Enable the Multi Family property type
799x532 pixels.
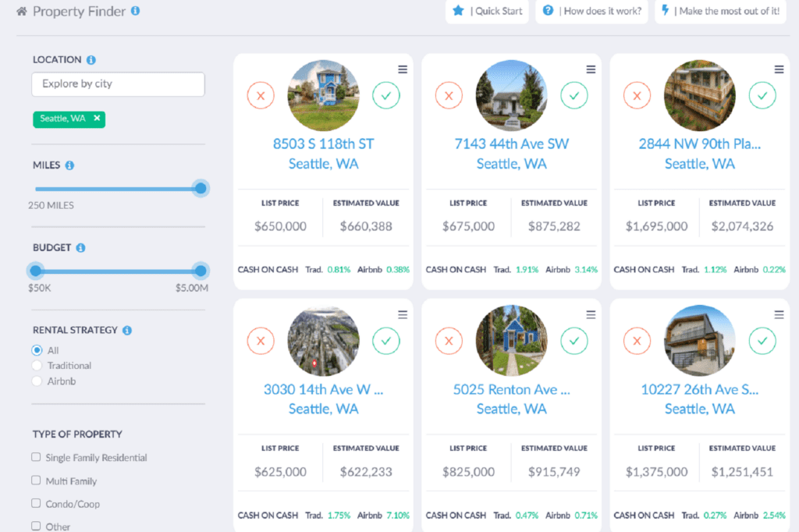tap(36, 481)
